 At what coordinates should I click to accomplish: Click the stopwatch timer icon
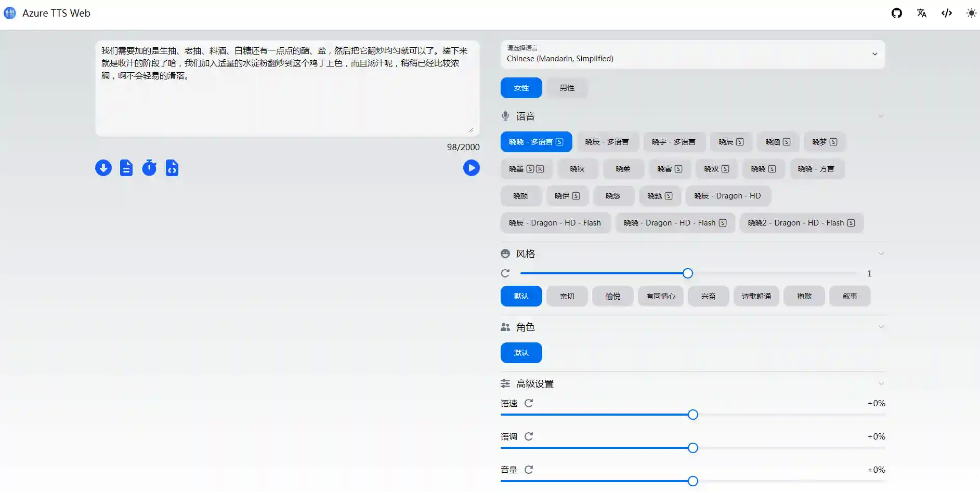tap(149, 168)
